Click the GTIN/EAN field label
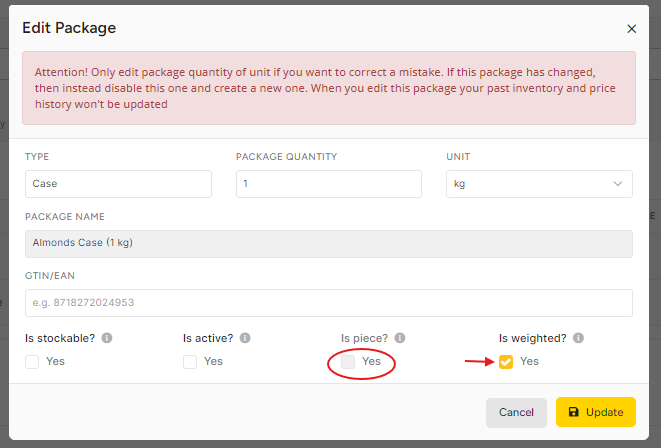Screen dimensions: 661x448 pyautogui.click(x=50, y=276)
